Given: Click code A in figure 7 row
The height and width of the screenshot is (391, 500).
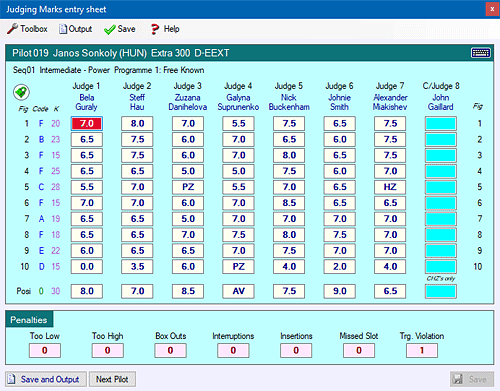Looking at the screenshot, I should [x=41, y=219].
